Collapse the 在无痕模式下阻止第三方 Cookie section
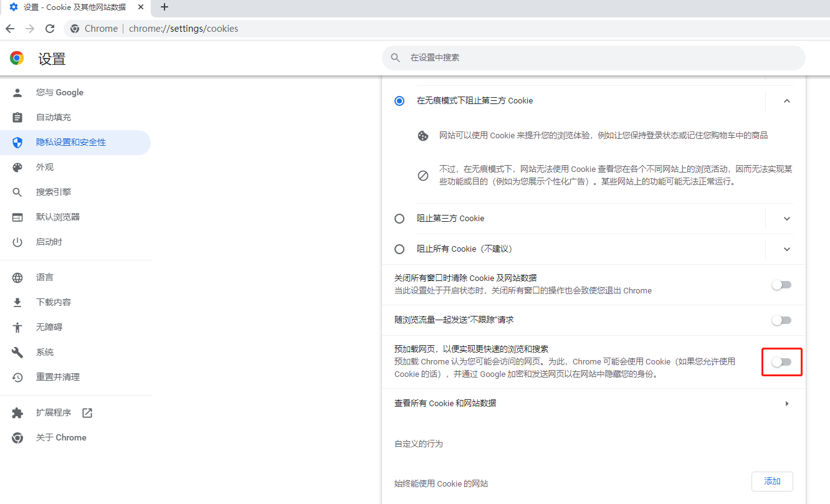This screenshot has width=830, height=504. 786,101
